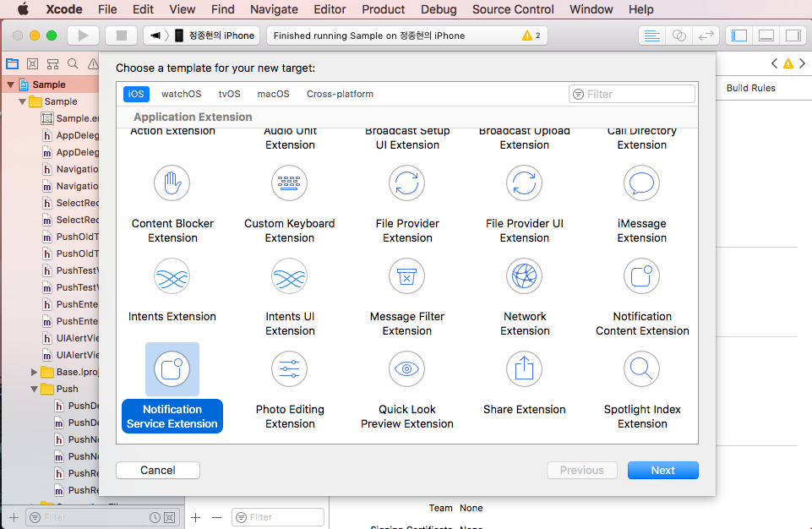Image resolution: width=812 pixels, height=529 pixels.
Task: Switch to the Cross-platform tab
Action: pos(340,94)
